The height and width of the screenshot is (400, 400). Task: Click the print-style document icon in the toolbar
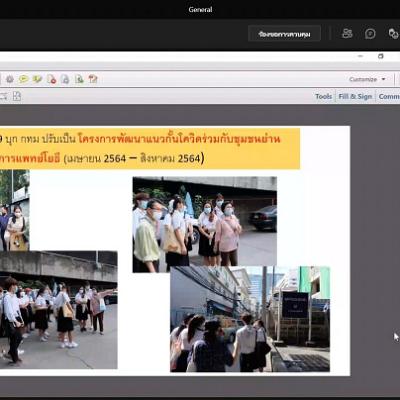65,79
